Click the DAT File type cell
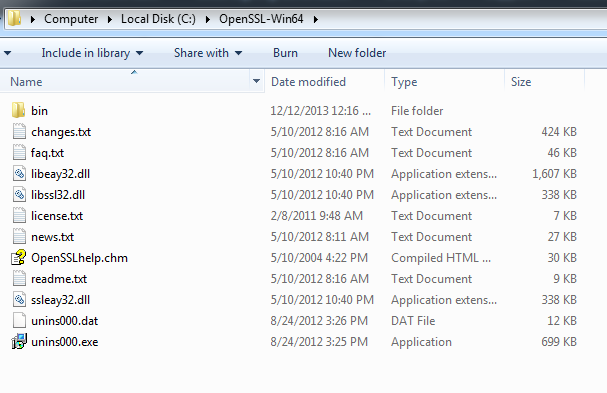 click(x=413, y=321)
